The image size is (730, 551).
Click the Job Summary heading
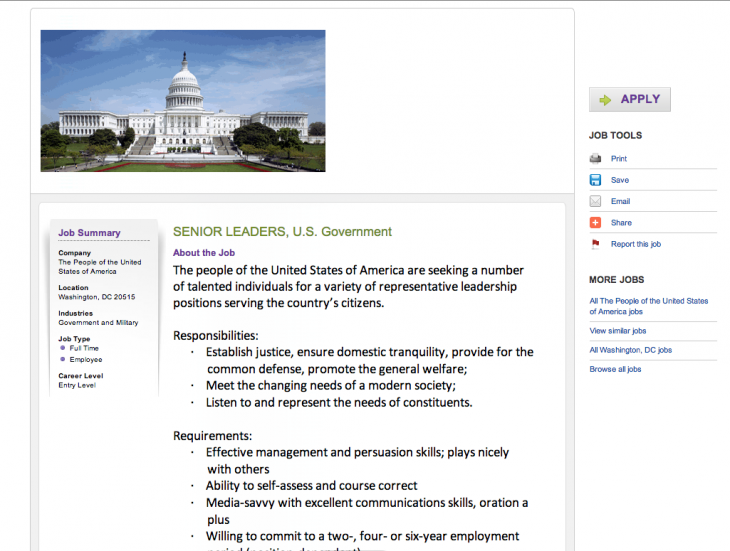pos(89,233)
